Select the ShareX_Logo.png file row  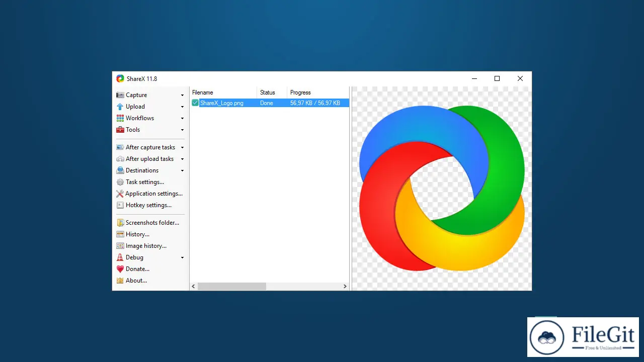tap(270, 103)
